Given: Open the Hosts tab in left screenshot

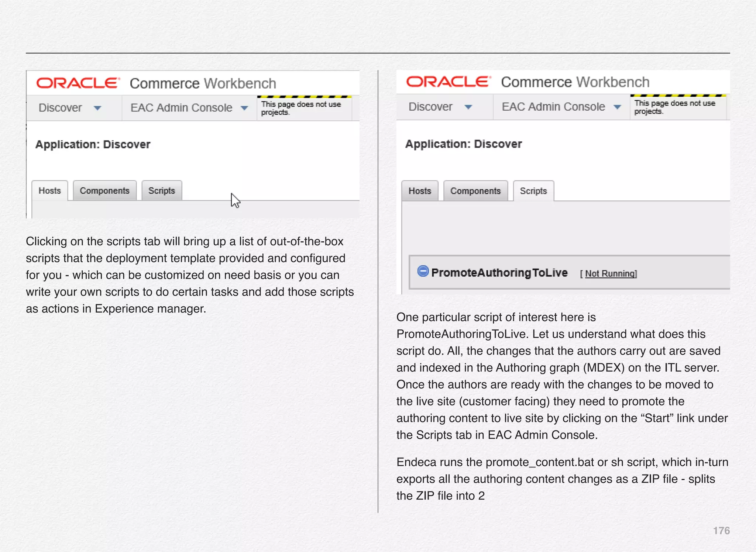Looking at the screenshot, I should click(x=50, y=191).
